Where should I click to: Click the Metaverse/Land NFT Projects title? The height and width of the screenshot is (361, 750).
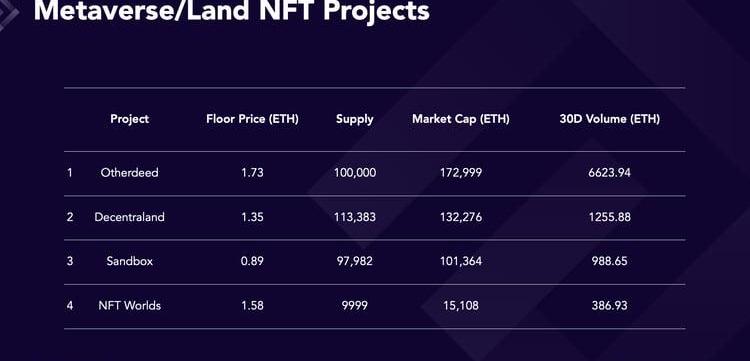pyautogui.click(x=232, y=11)
